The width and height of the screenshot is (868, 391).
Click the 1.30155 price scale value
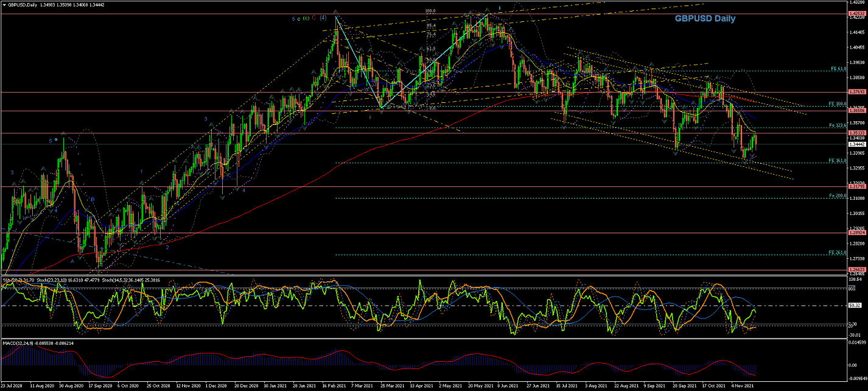click(x=856, y=213)
